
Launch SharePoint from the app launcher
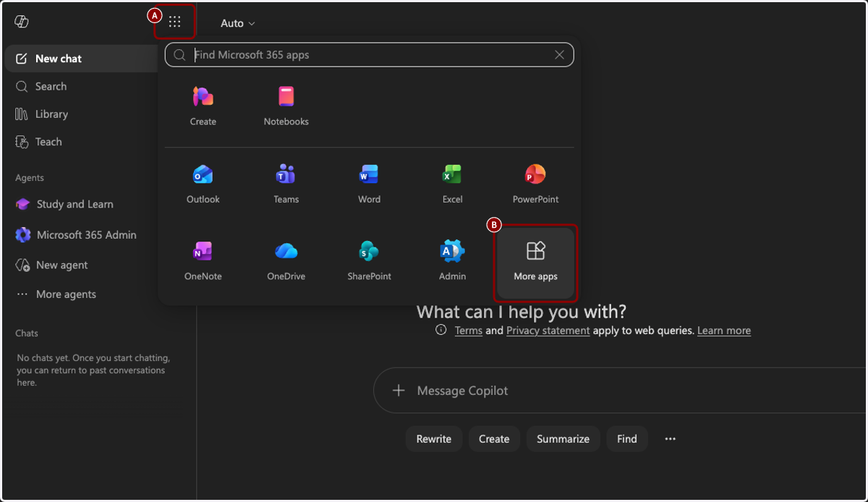pos(370,261)
